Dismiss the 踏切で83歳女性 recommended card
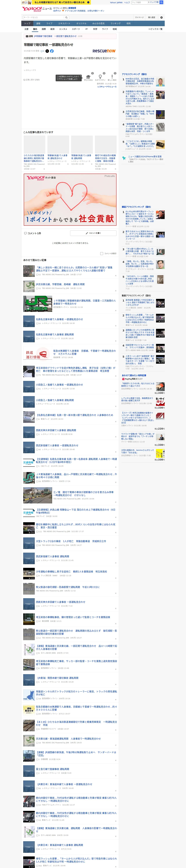Viewport: 186px width, 868px height. [x=115, y=169]
